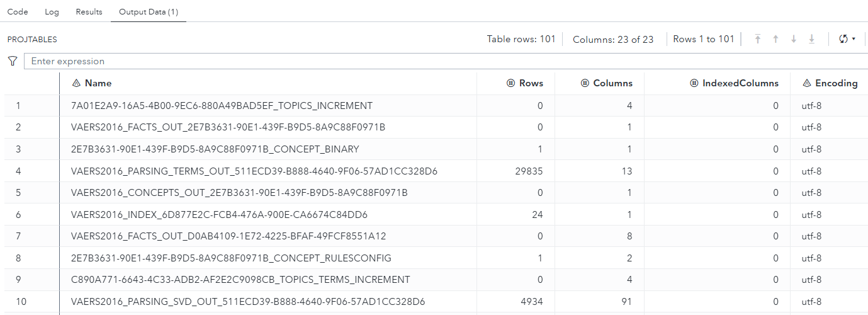Select the Output Data (1) tab

149,12
